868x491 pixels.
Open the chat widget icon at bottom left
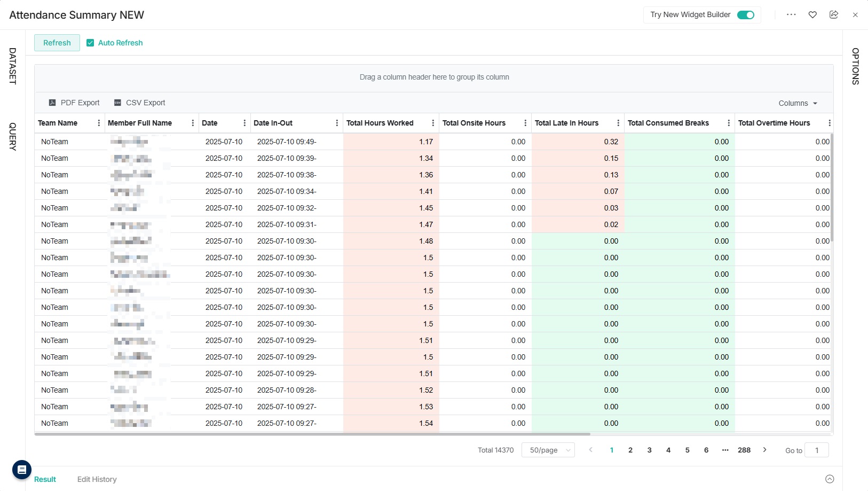[22, 470]
